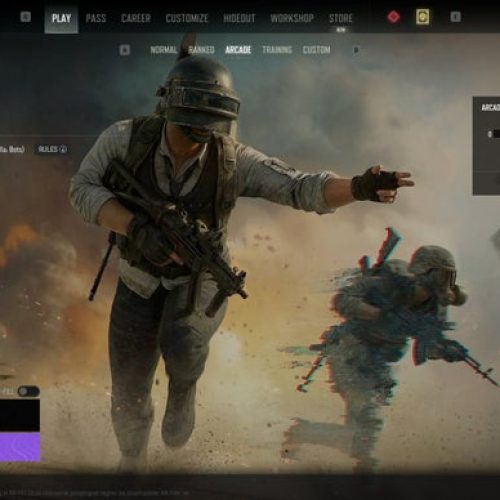
Task: Open the PASS tab
Action: pyautogui.click(x=96, y=18)
